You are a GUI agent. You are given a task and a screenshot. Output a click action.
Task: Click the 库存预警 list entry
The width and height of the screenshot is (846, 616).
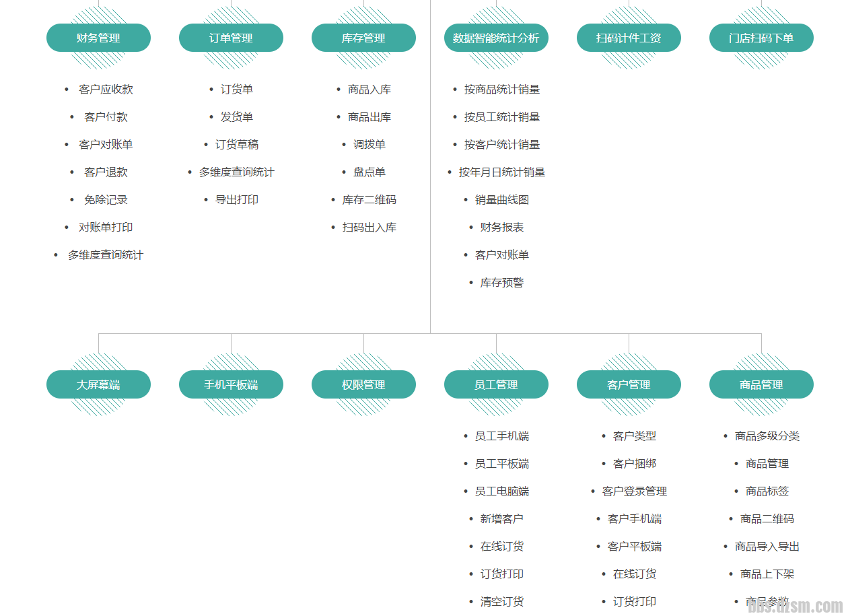tap(501, 283)
